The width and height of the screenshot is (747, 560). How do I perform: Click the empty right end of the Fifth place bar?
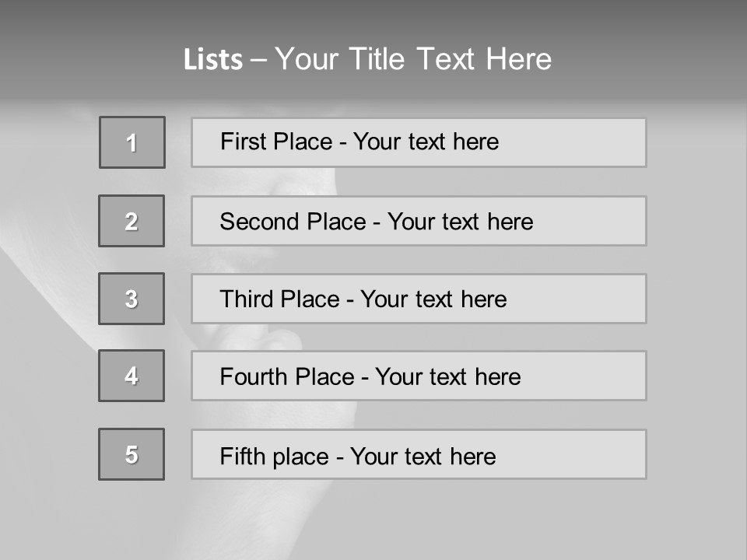click(x=572, y=454)
